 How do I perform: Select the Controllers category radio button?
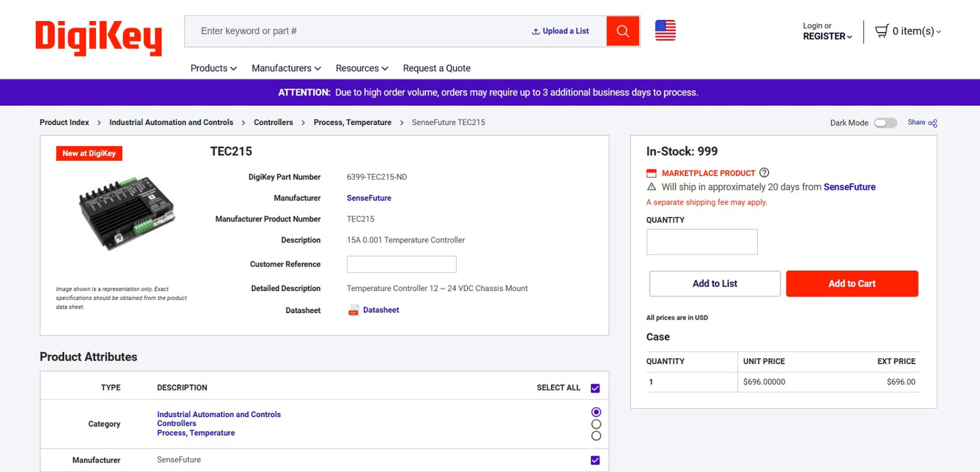tap(596, 424)
